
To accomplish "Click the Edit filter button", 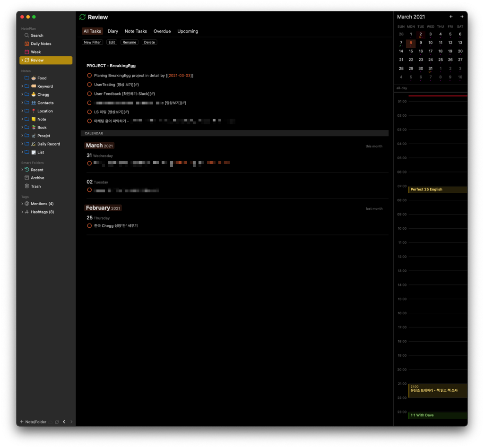I will tap(112, 42).
